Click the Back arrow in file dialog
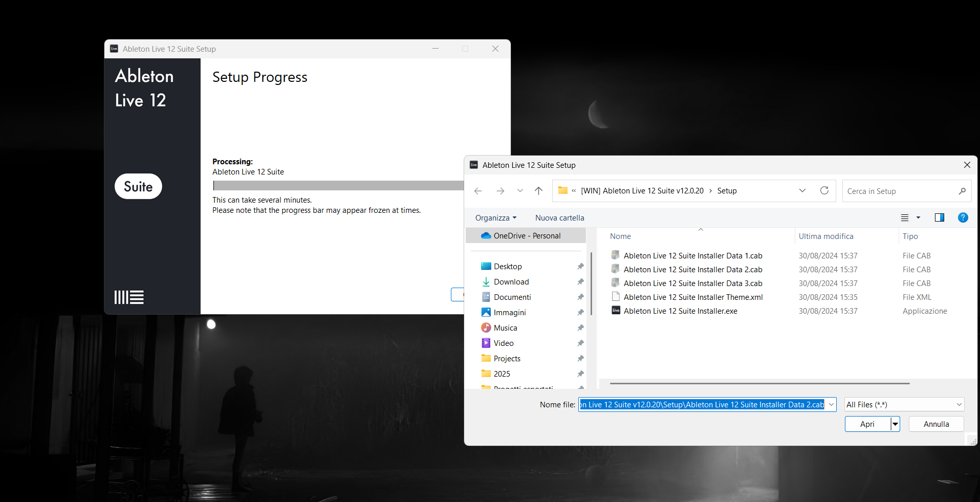 [x=478, y=191]
